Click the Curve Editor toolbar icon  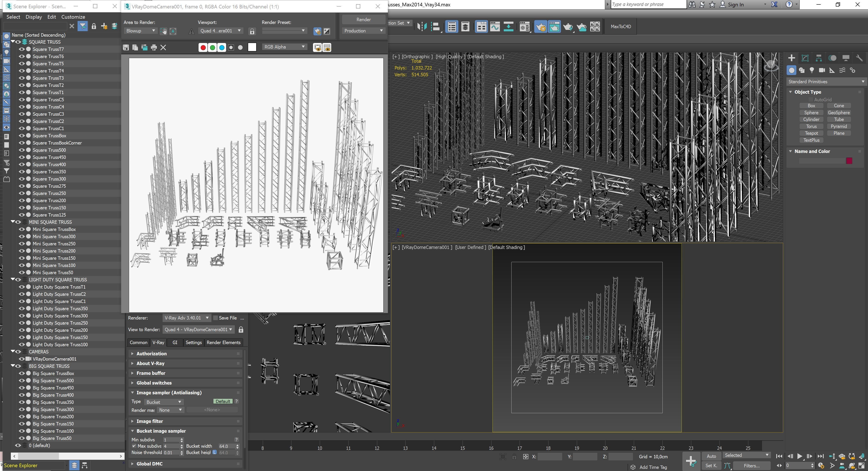pyautogui.click(x=495, y=27)
